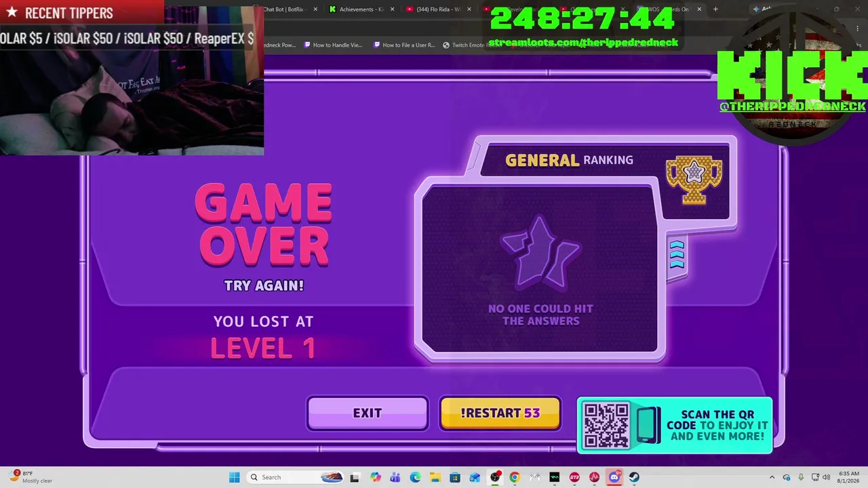Image resolution: width=868 pixels, height=488 pixels.
Task: Click the EXIT button
Action: click(368, 413)
